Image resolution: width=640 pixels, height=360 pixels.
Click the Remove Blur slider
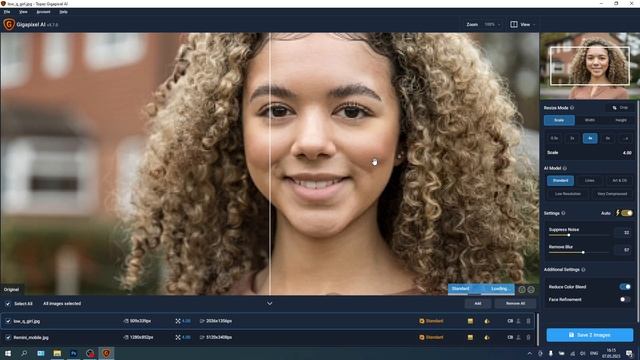pos(579,252)
